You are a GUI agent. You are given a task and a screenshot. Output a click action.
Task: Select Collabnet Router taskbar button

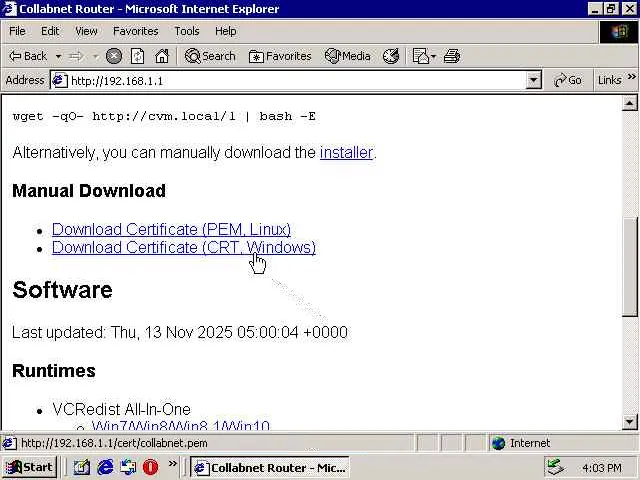[270, 467]
